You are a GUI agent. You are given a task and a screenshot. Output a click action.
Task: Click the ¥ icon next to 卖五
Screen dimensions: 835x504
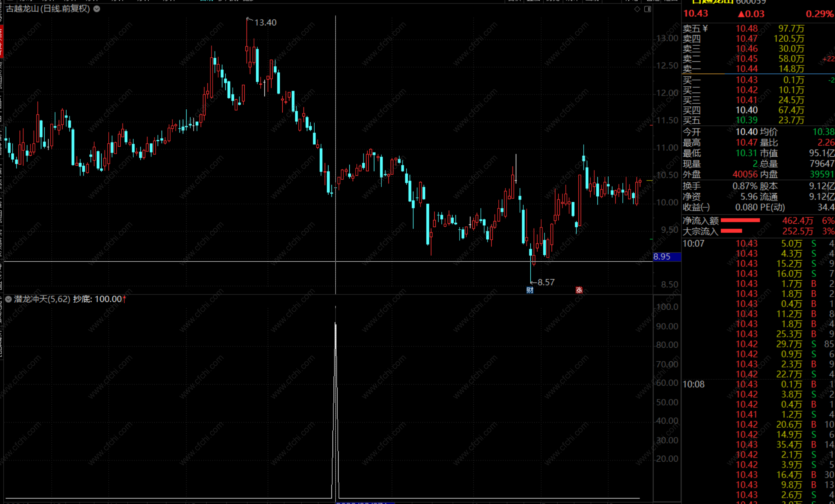(x=705, y=29)
